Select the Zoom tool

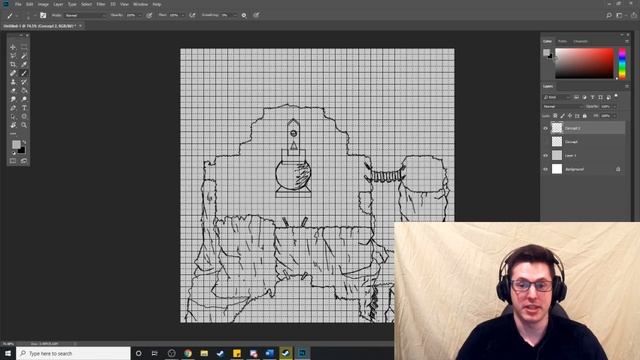(24, 125)
